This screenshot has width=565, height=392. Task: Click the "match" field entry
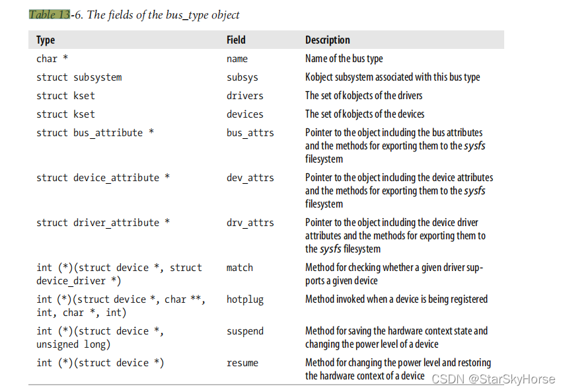click(239, 268)
